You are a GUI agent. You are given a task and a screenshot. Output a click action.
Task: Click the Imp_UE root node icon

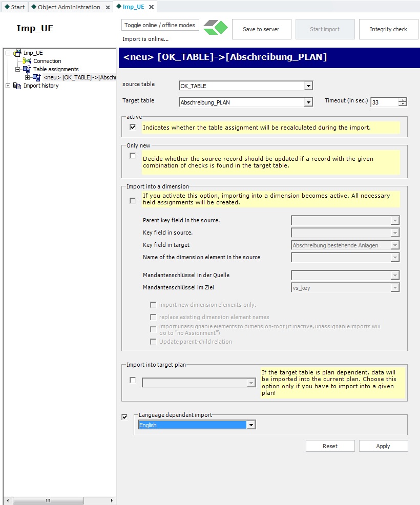point(17,53)
